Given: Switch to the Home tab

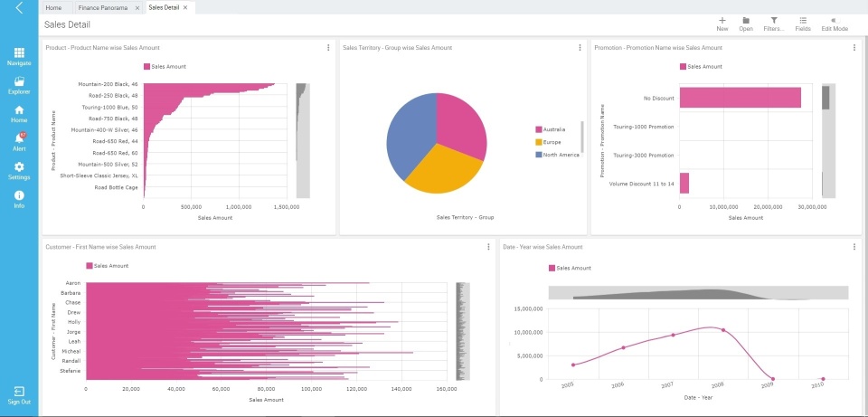Looking at the screenshot, I should click(53, 8).
